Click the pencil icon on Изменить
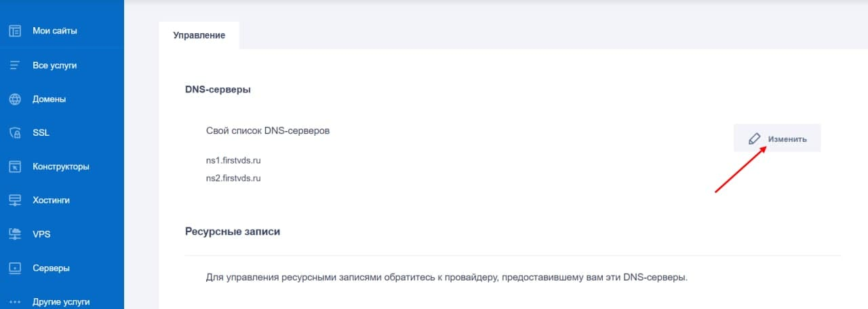Screen dimensions: 868x309 coord(754,139)
